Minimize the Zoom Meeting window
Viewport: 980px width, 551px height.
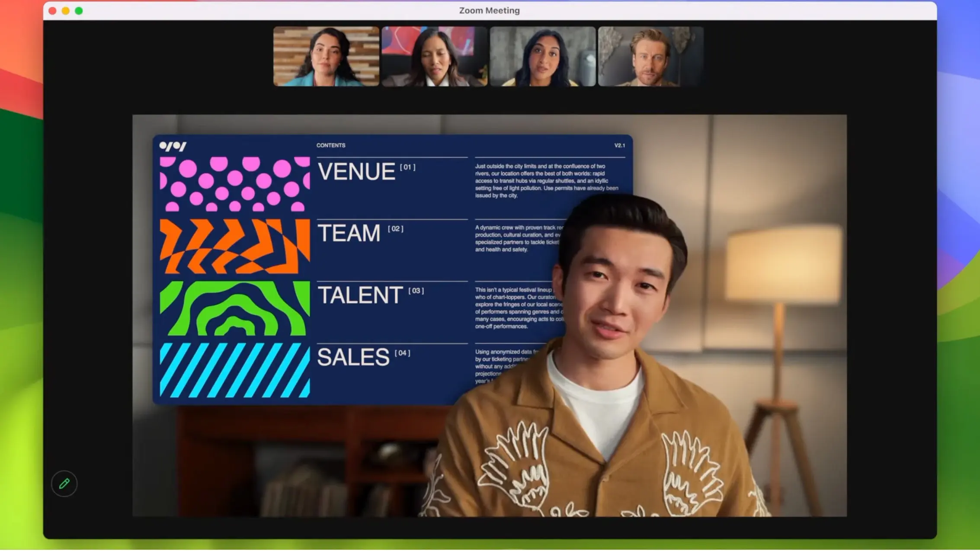coord(66,11)
